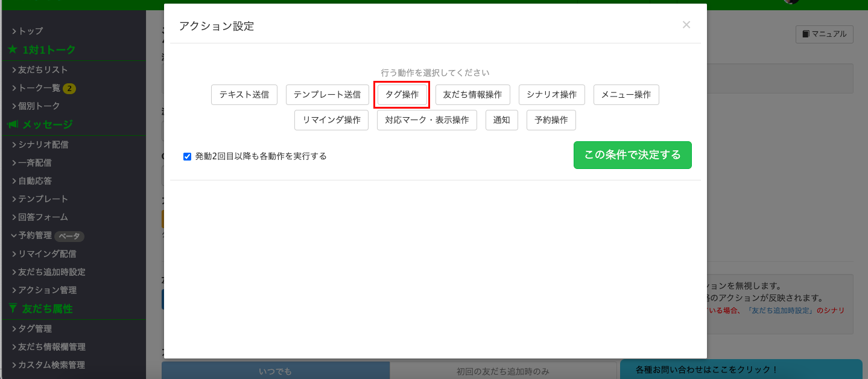Select リマインダ操作 action
This screenshot has height=379, width=868.
[x=331, y=120]
